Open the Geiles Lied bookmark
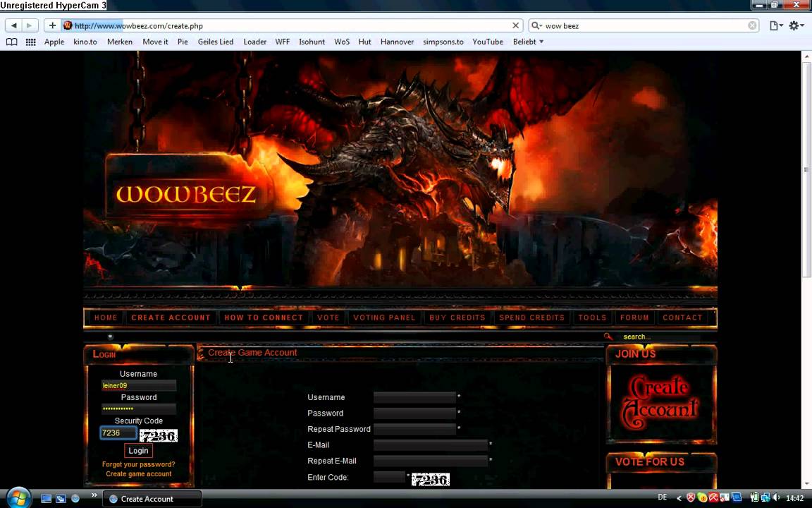The width and height of the screenshot is (812, 508). 216,42
